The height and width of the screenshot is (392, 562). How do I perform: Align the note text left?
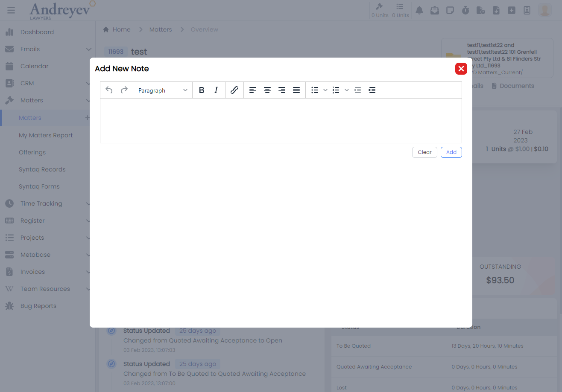(253, 90)
